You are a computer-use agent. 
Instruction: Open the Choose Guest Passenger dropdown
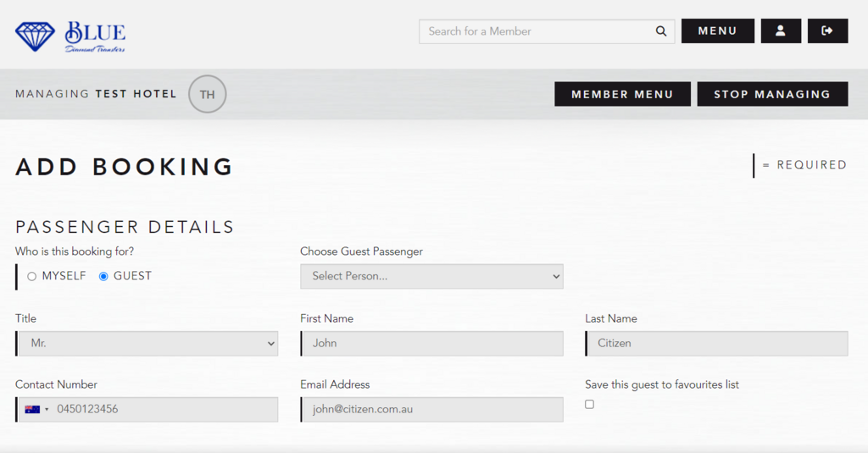point(431,276)
